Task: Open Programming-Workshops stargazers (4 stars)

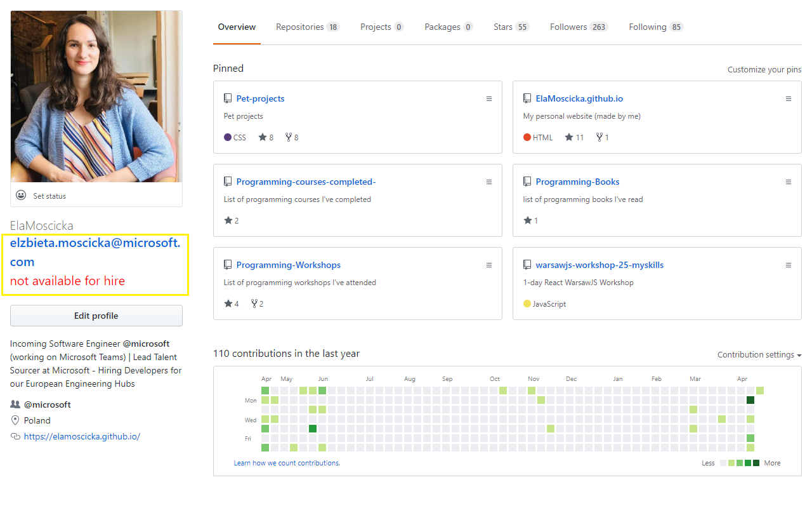Action: (x=232, y=304)
